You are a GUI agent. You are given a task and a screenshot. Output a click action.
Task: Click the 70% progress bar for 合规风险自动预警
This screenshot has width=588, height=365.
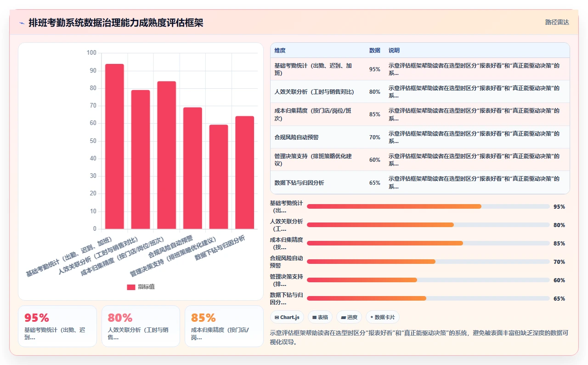[428, 262]
